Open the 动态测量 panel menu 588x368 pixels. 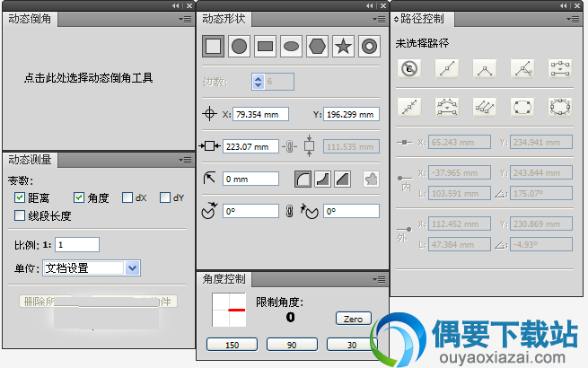(x=185, y=160)
